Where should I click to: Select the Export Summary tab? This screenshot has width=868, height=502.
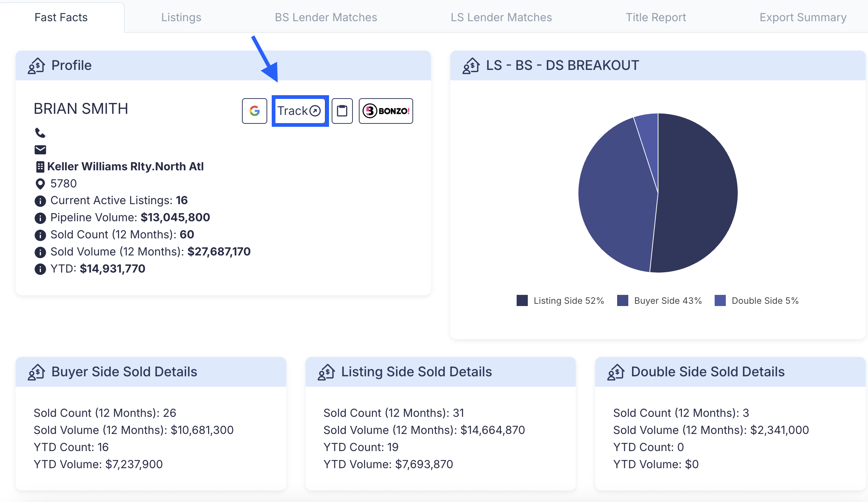click(x=803, y=17)
